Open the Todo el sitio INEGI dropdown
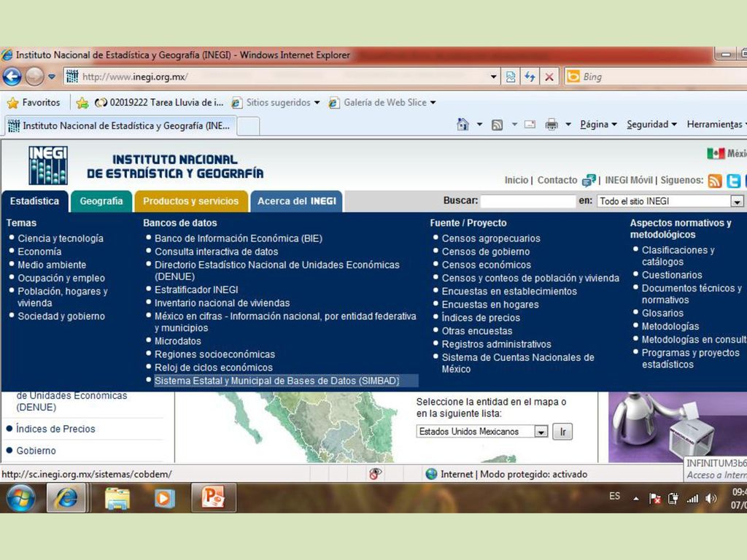Viewport: 747px width, 560px height. pos(670,201)
